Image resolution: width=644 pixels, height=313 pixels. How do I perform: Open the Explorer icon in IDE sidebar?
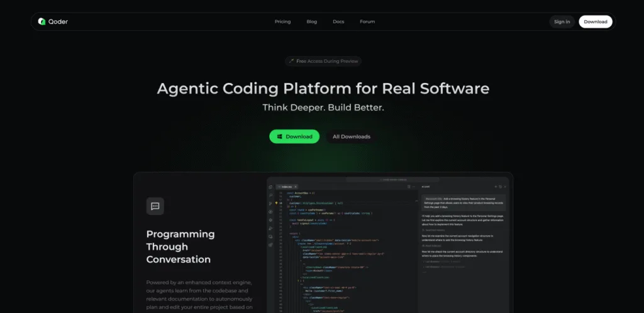point(270,187)
